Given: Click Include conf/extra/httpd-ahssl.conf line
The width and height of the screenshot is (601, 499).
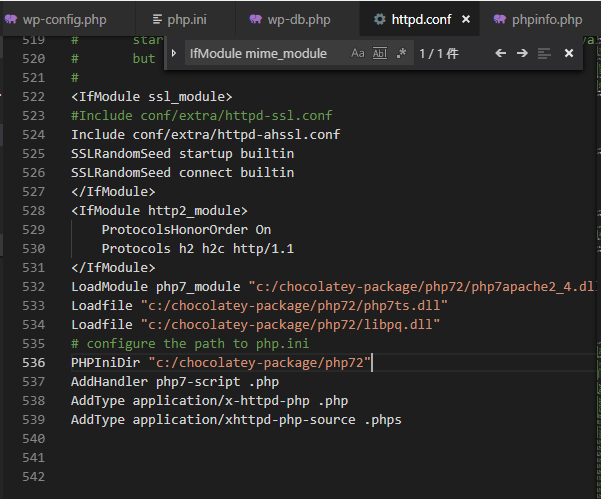Looking at the screenshot, I should [x=205, y=135].
